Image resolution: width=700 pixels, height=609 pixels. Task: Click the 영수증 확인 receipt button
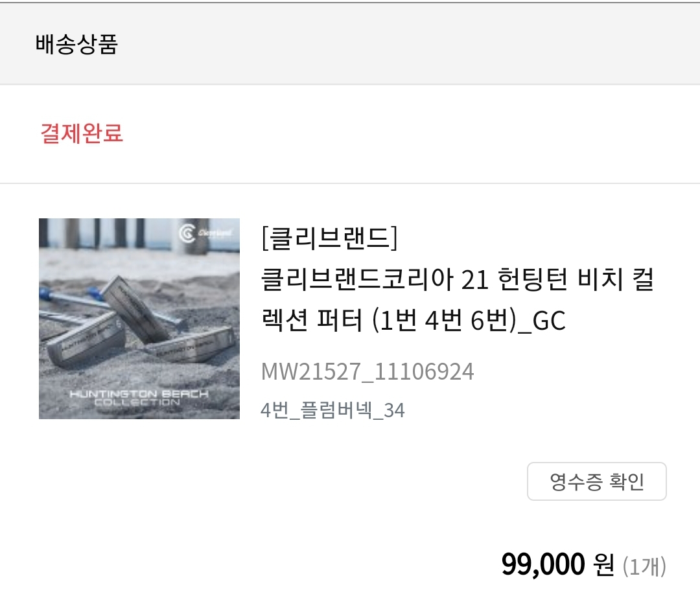[596, 481]
